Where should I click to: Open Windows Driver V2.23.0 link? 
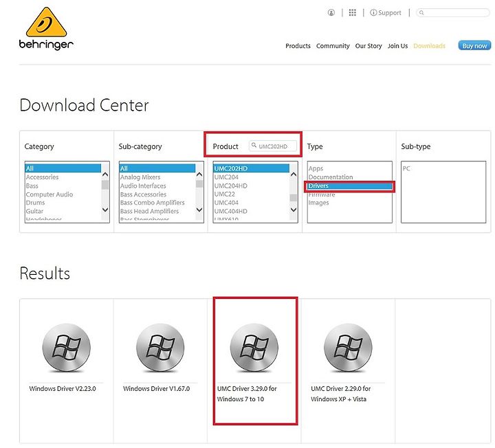(62, 389)
